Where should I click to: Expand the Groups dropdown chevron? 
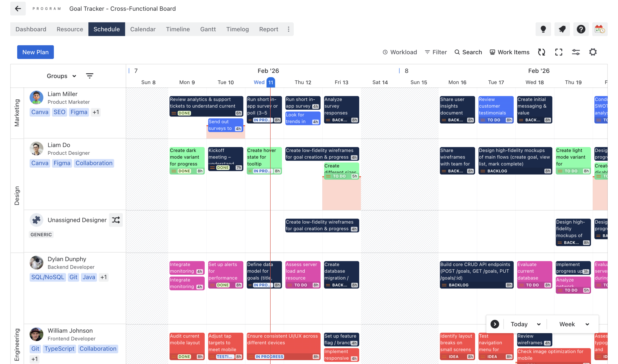point(74,76)
